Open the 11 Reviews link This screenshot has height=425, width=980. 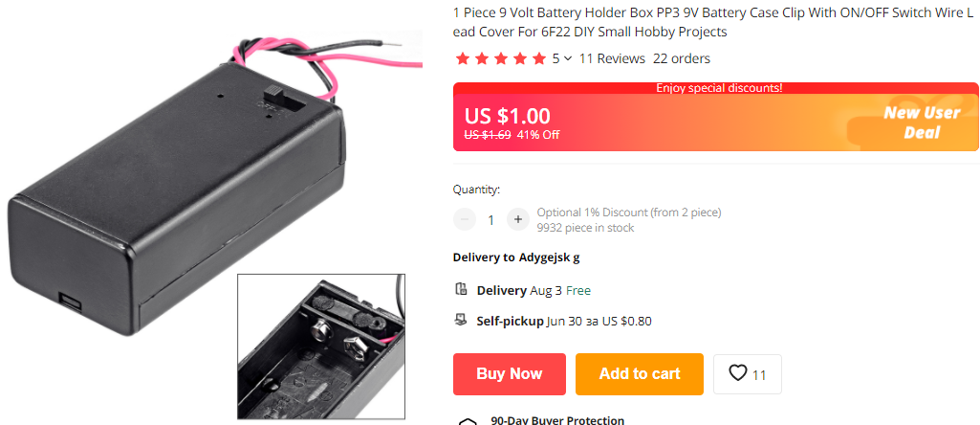point(612,58)
